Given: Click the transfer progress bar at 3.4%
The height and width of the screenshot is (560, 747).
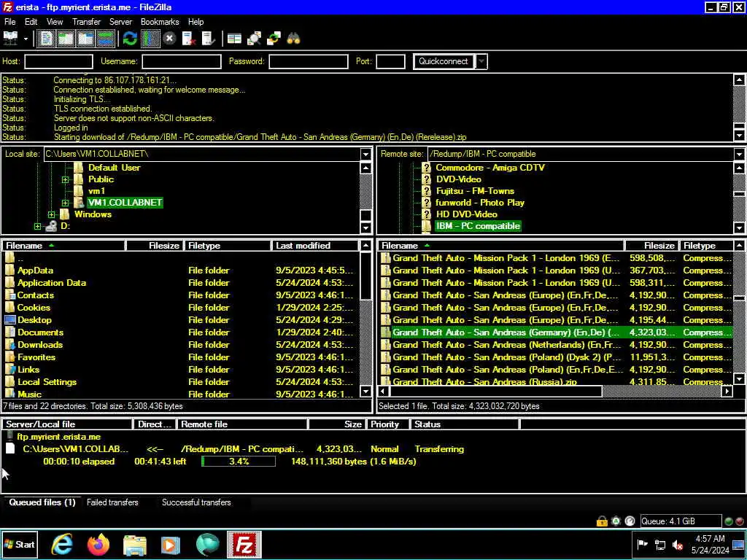Looking at the screenshot, I should click(239, 462).
